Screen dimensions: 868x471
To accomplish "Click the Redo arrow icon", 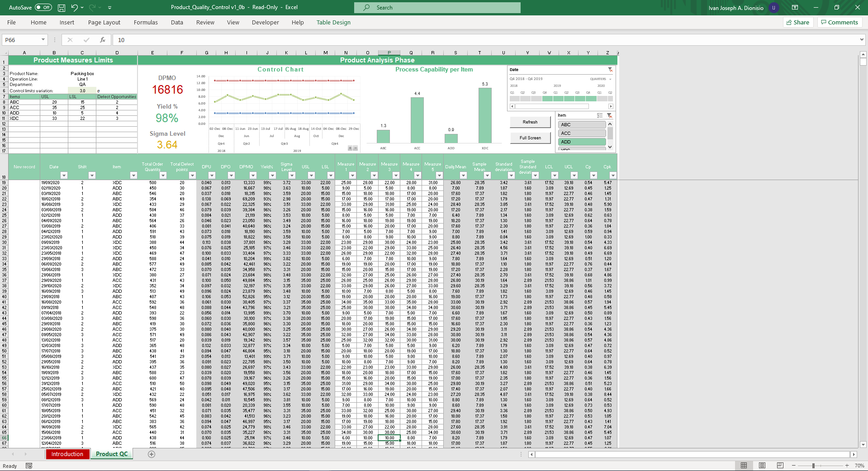I will (x=92, y=8).
